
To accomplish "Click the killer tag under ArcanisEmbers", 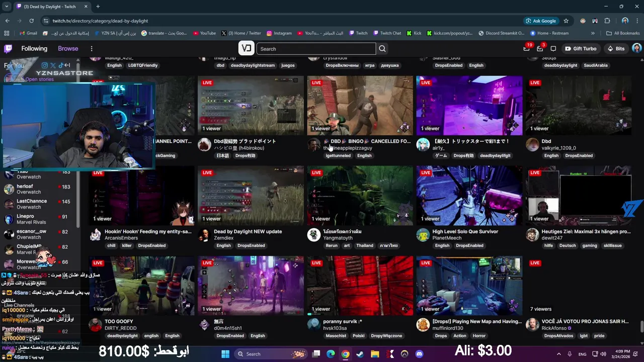I will [127, 245].
